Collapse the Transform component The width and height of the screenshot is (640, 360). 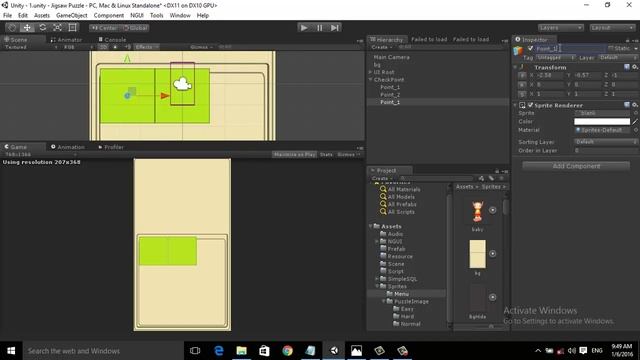(515, 67)
